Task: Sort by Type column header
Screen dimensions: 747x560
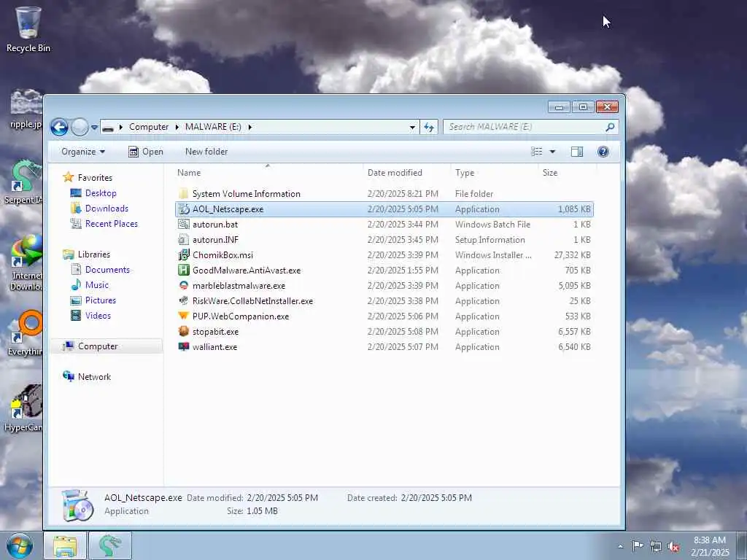Action: [x=465, y=173]
